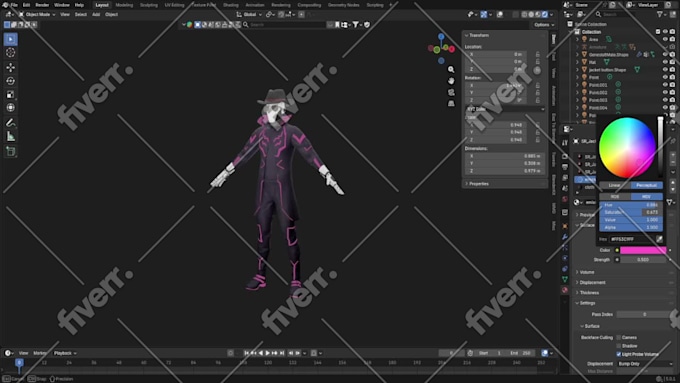Viewport: 680px width, 383px height.
Task: Uncheck Light Probe Volume checkbox
Action: (x=619, y=354)
